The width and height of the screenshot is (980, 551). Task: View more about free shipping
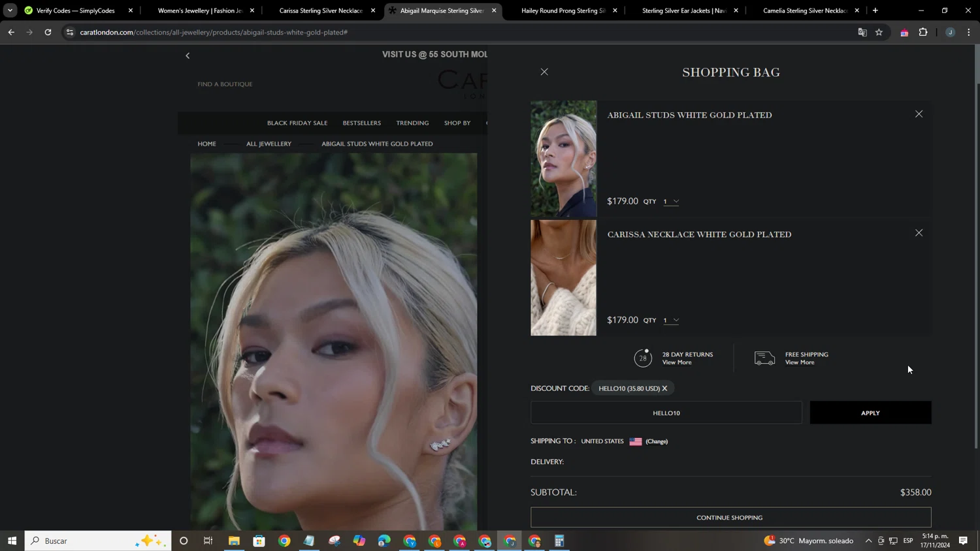click(800, 362)
